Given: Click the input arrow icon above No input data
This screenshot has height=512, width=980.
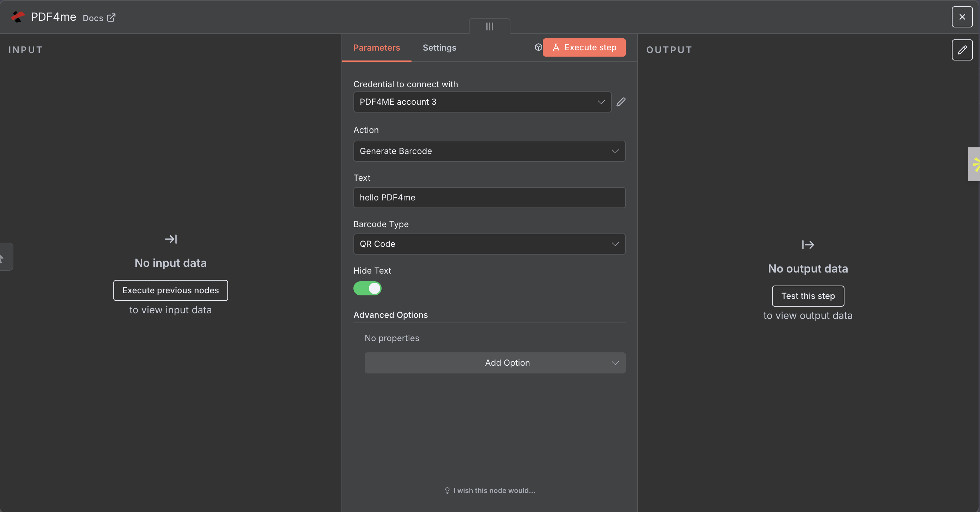Looking at the screenshot, I should tap(170, 239).
